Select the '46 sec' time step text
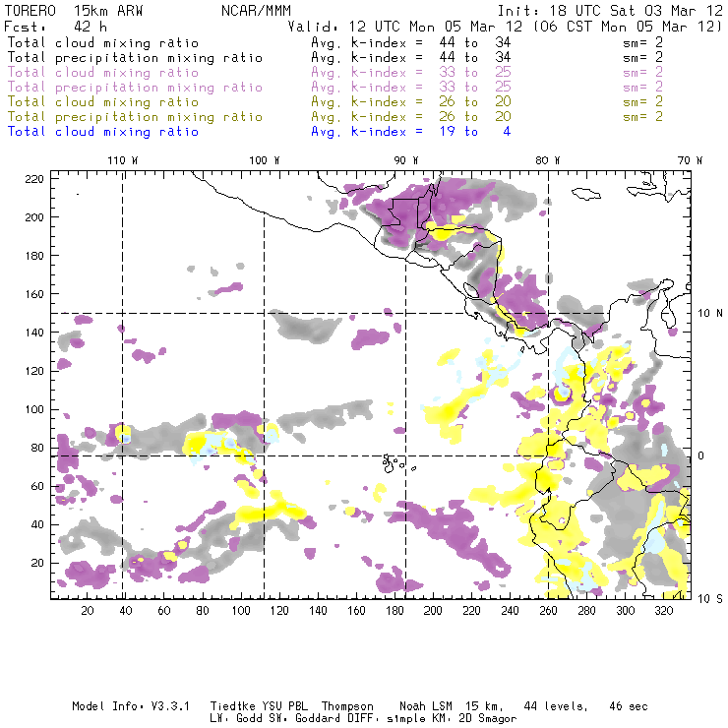 pos(629,706)
